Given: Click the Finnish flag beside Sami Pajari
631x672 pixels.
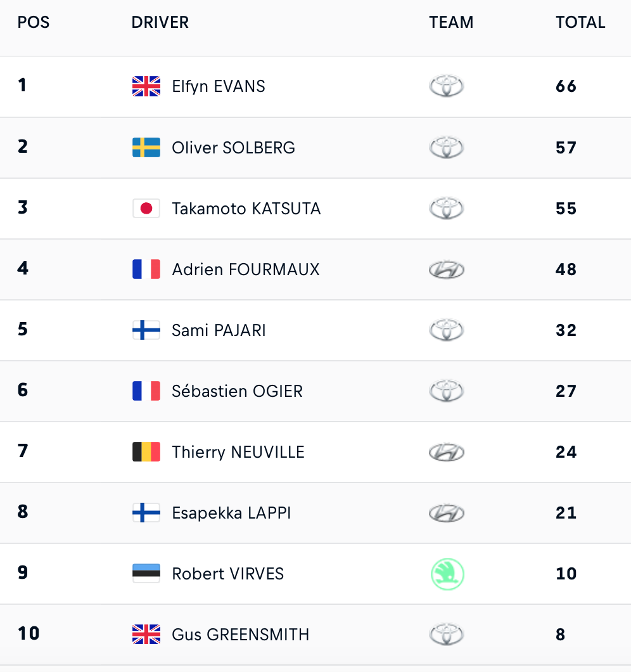Looking at the screenshot, I should pos(146,330).
